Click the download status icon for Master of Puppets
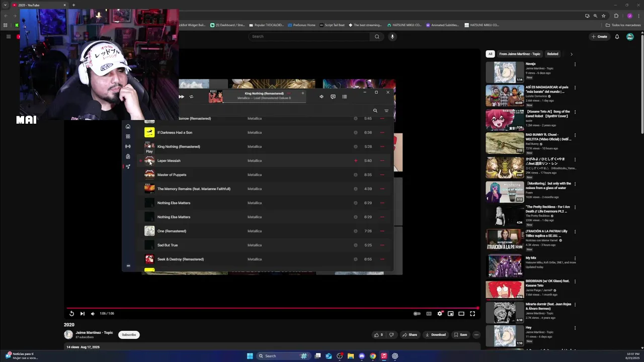This screenshot has width=644, height=362. point(356,174)
